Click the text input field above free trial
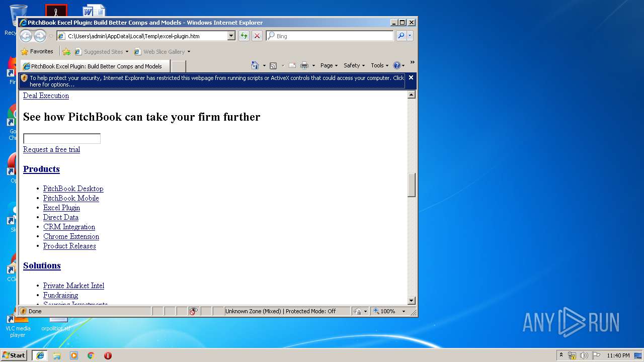The width and height of the screenshot is (644, 362). coord(62,139)
